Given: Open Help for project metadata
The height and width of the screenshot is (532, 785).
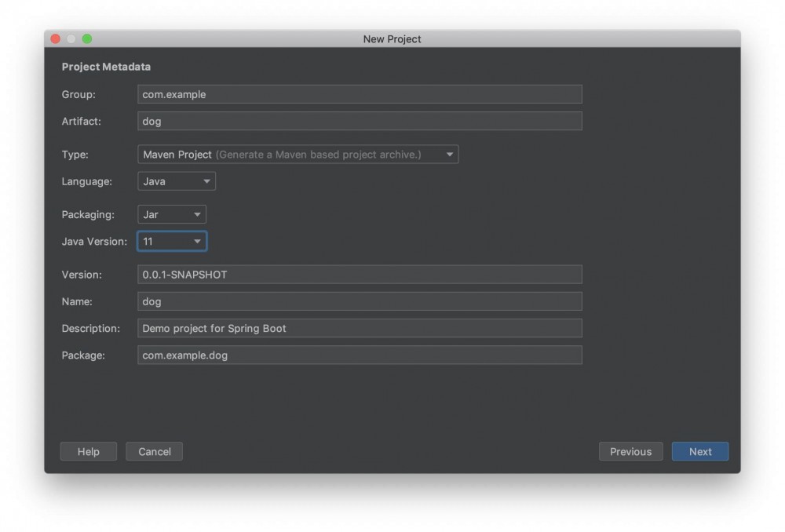Looking at the screenshot, I should [88, 451].
